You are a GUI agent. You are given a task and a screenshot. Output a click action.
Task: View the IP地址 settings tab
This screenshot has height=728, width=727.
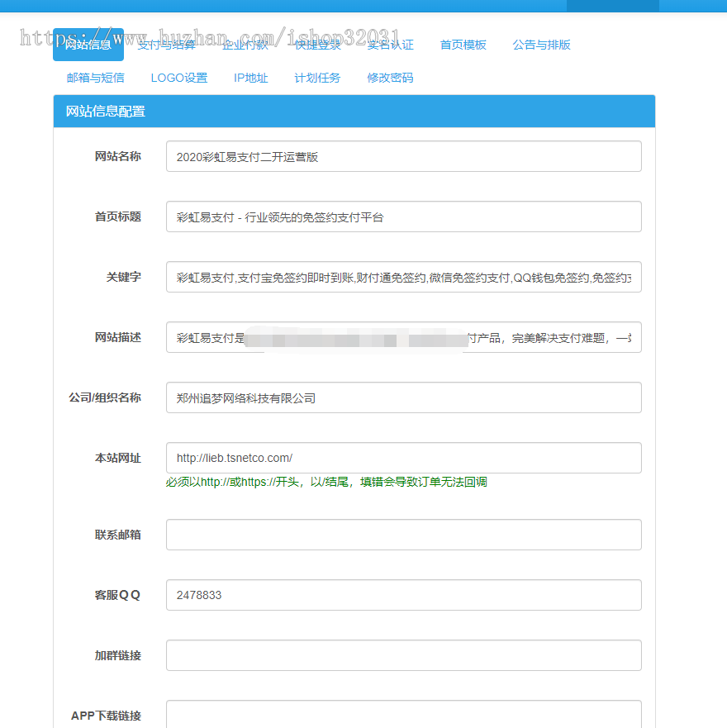click(x=250, y=77)
